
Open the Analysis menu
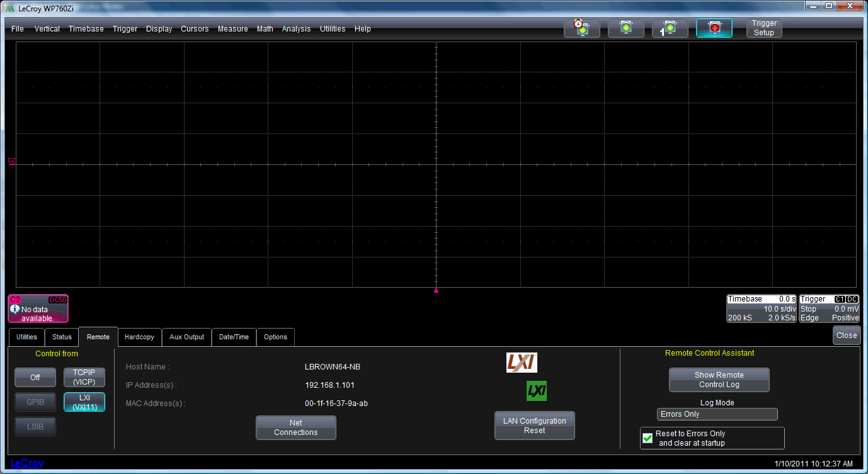point(296,29)
